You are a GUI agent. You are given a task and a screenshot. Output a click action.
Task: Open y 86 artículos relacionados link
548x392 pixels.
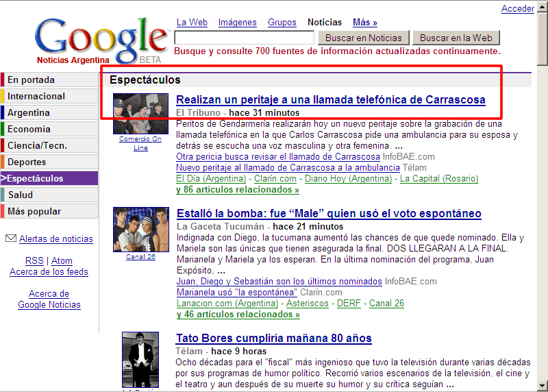click(x=238, y=190)
